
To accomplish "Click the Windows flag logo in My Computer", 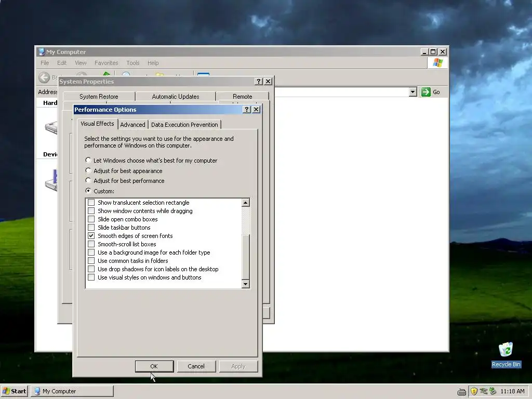I will tap(437, 63).
